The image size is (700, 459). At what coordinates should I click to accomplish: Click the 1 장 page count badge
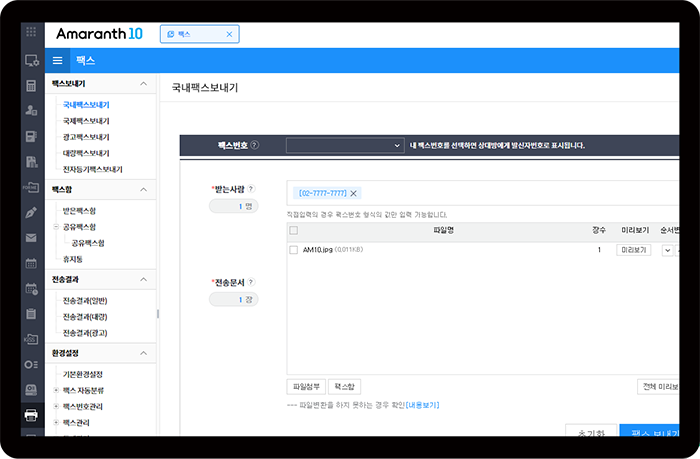[x=233, y=300]
